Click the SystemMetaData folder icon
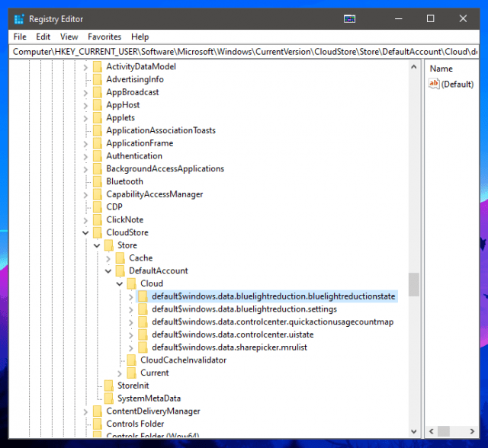Viewport: 488px width, 448px height. tap(108, 398)
